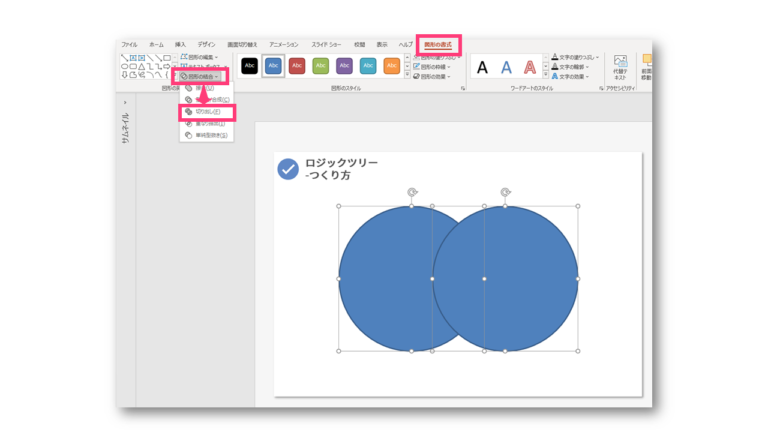Click the ロジックツリー title text

click(341, 163)
